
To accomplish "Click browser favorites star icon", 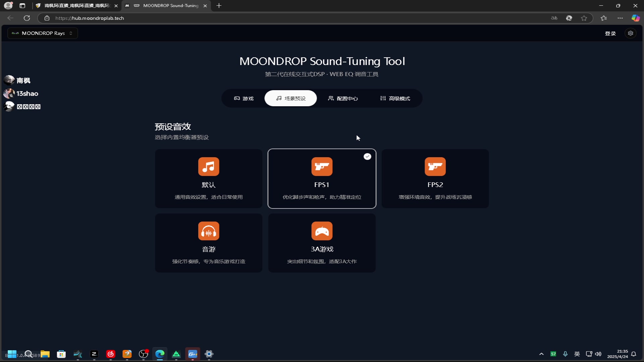I will [584, 18].
